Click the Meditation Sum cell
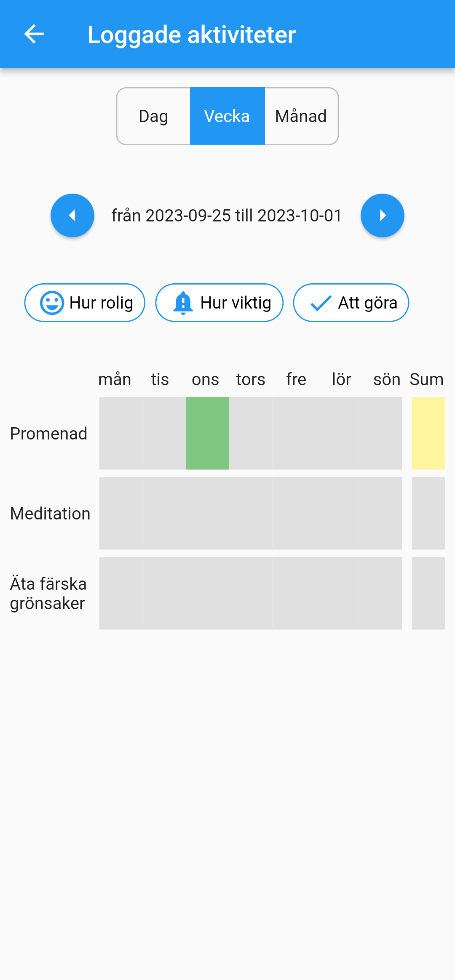The image size is (455, 980). pyautogui.click(x=428, y=513)
